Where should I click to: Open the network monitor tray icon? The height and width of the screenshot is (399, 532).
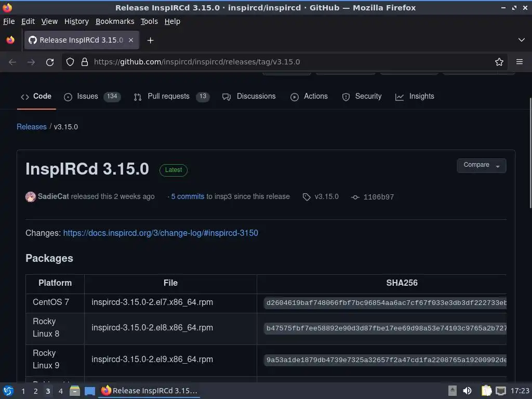500,391
